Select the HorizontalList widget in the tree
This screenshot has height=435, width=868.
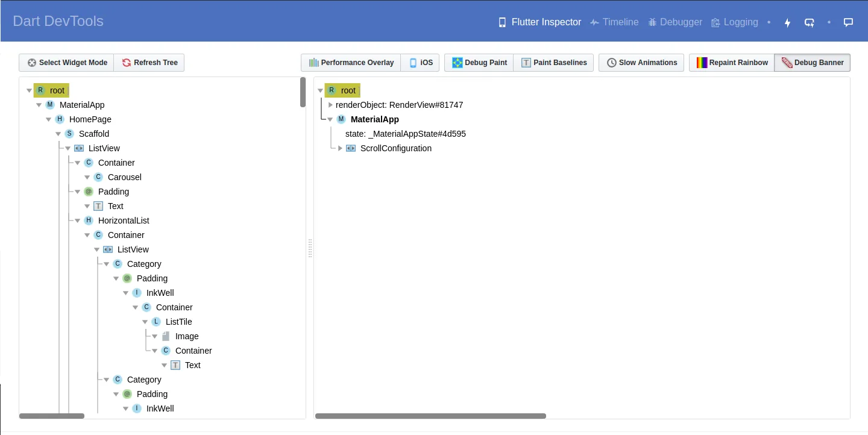click(123, 220)
